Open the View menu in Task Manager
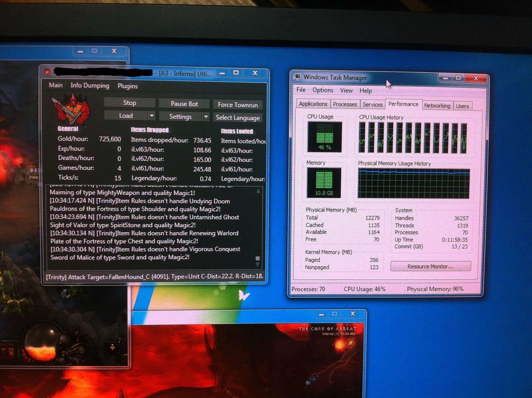Image resolution: width=532 pixels, height=398 pixels. (346, 90)
